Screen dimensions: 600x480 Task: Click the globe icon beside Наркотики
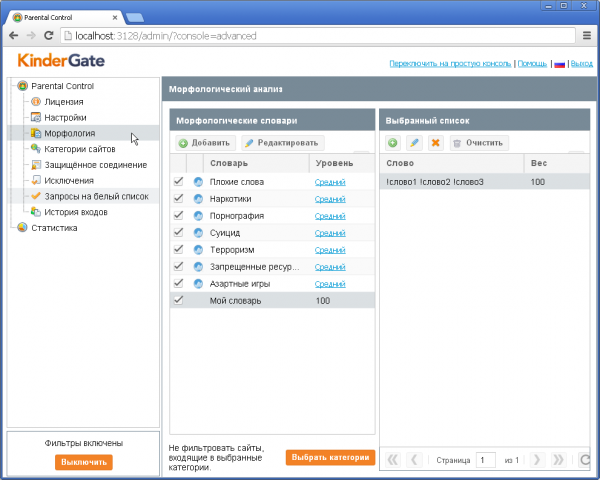[198, 199]
